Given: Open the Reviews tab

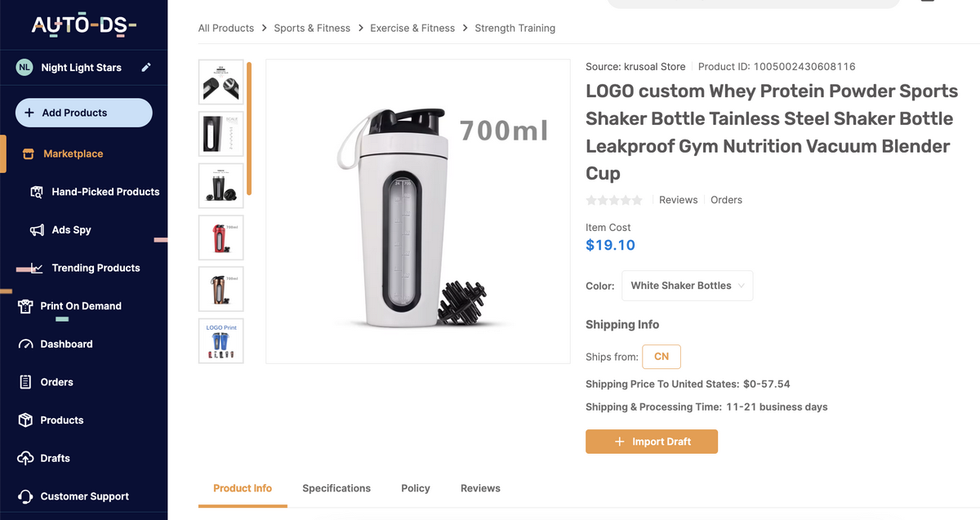Looking at the screenshot, I should (480, 487).
